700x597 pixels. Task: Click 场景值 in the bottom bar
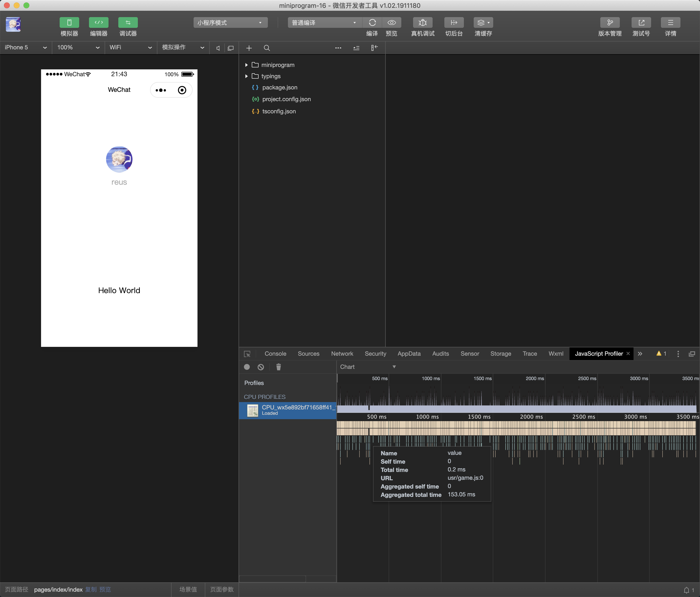[x=188, y=590]
